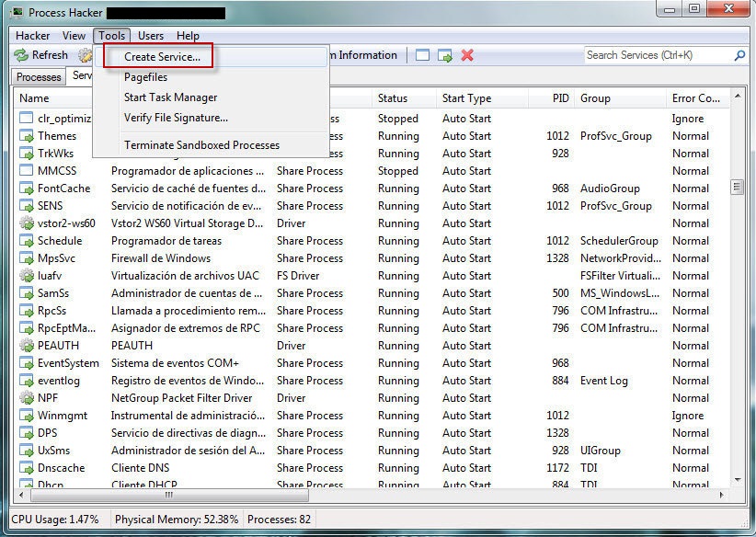Click the gear Options icon beside Refresh
756x537 pixels.
pos(85,55)
